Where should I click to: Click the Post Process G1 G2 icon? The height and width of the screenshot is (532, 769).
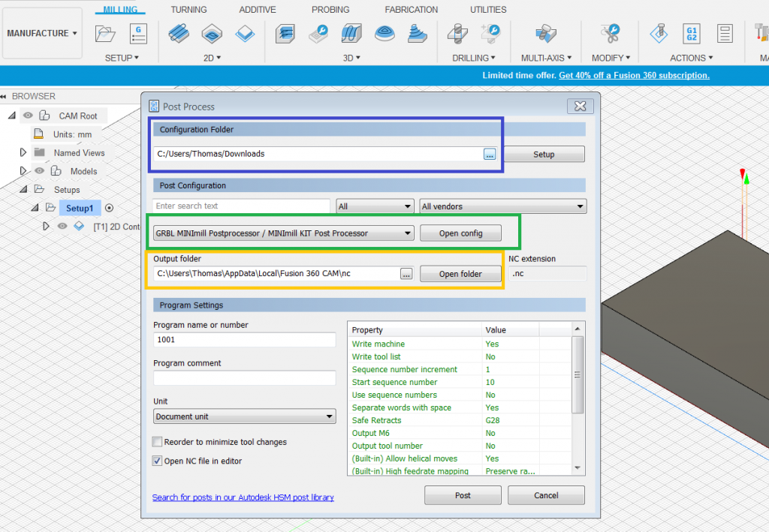[x=692, y=34]
